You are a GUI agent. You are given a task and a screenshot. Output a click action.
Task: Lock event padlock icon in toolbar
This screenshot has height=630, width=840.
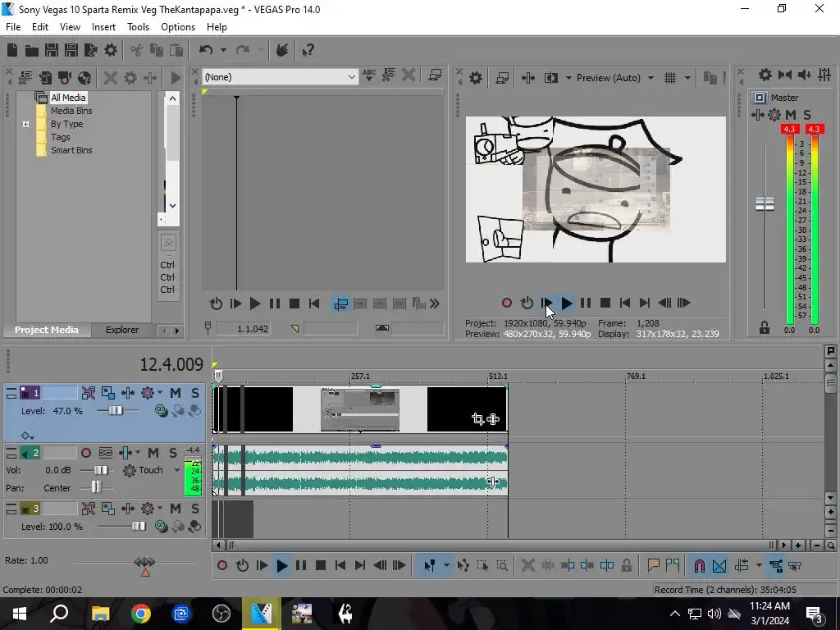point(626,566)
